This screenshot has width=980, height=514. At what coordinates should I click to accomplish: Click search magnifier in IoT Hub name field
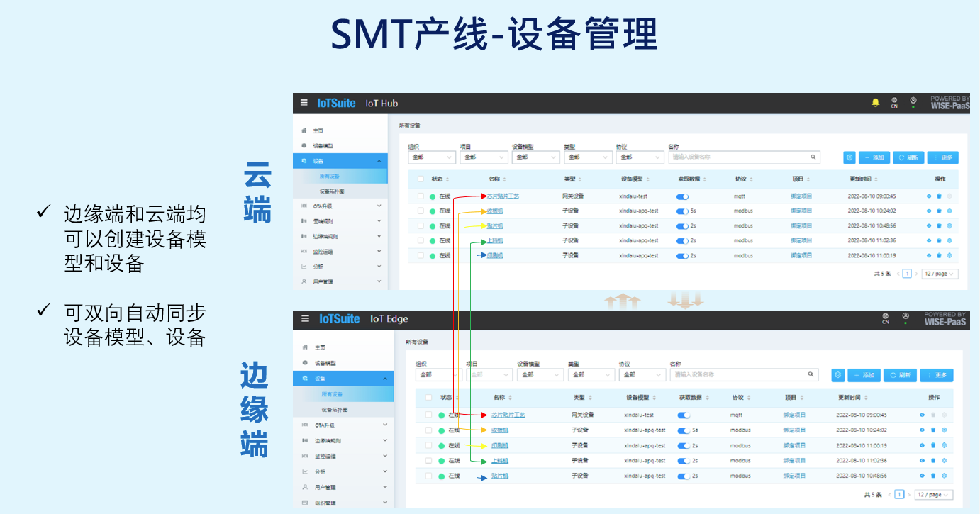coord(813,157)
